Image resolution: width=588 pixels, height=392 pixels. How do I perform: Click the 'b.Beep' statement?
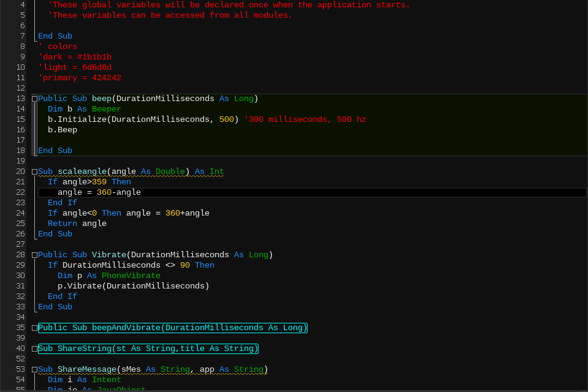(x=62, y=130)
